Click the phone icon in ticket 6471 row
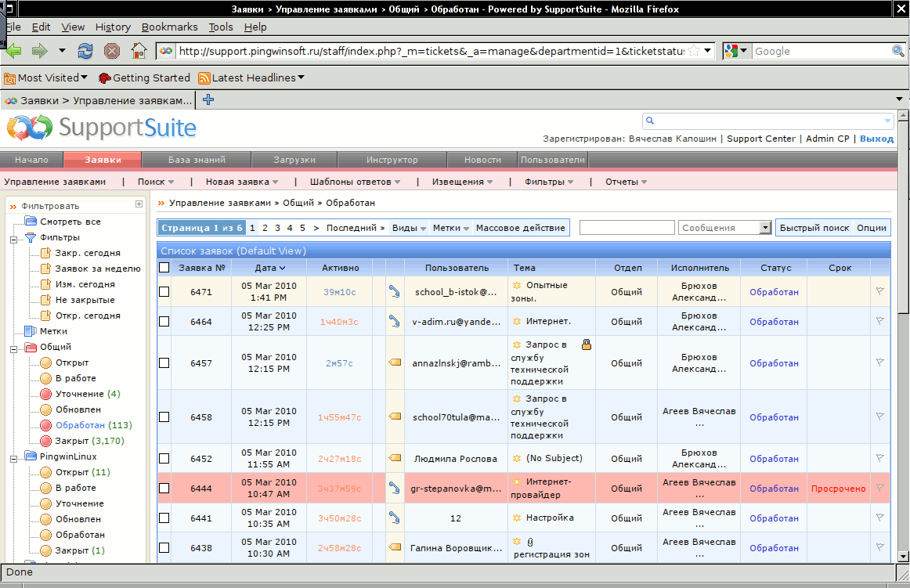Screen dimensions: 910x588 (395, 292)
